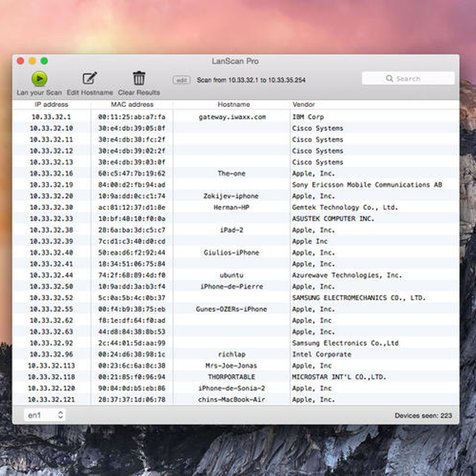
Task: Select hostname iPad-2
Action: click(x=231, y=230)
